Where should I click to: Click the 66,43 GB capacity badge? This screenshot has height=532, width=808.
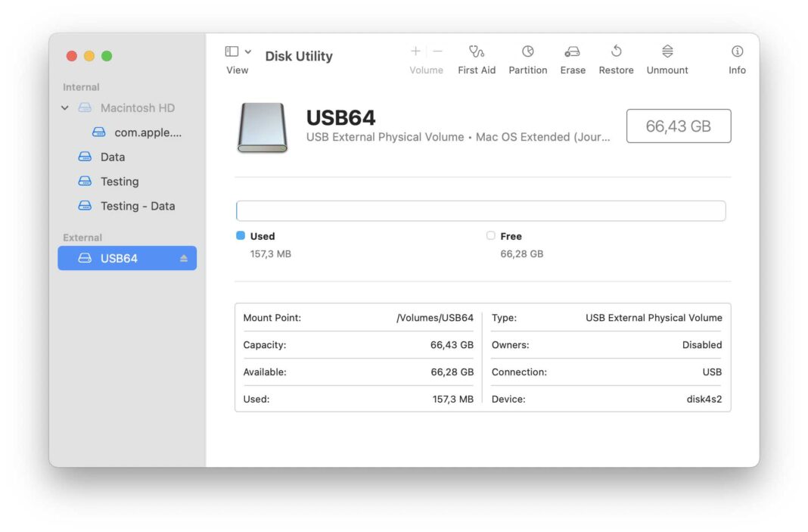pos(678,126)
